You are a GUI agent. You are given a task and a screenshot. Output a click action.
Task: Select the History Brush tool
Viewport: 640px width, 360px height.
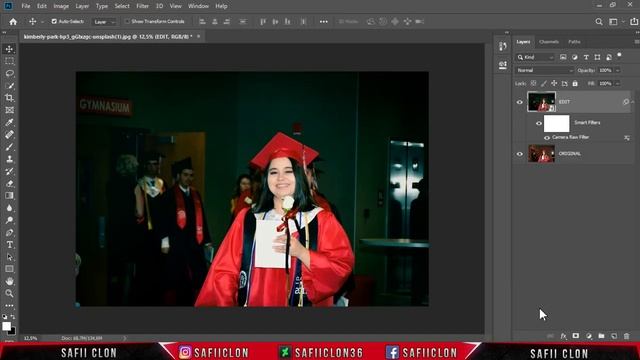pyautogui.click(x=9, y=171)
